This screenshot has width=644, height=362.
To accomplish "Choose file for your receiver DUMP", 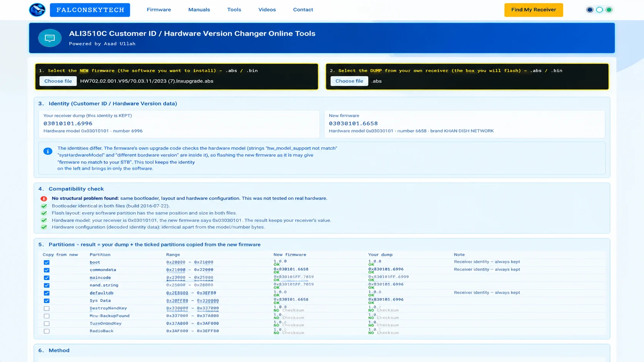I will click(x=349, y=81).
